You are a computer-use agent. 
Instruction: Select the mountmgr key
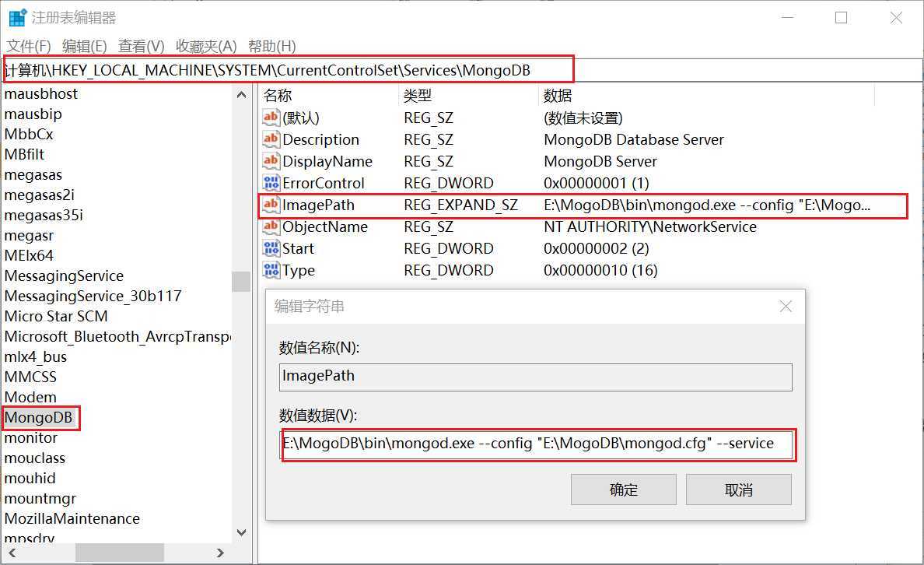(x=40, y=498)
